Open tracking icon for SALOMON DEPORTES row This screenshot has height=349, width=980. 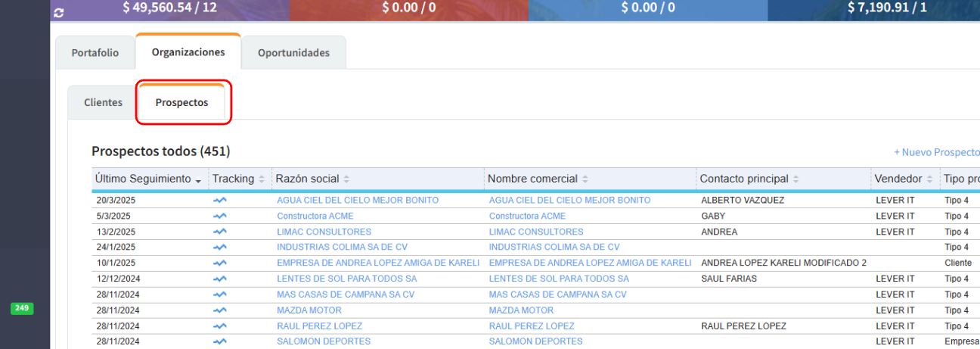(219, 341)
